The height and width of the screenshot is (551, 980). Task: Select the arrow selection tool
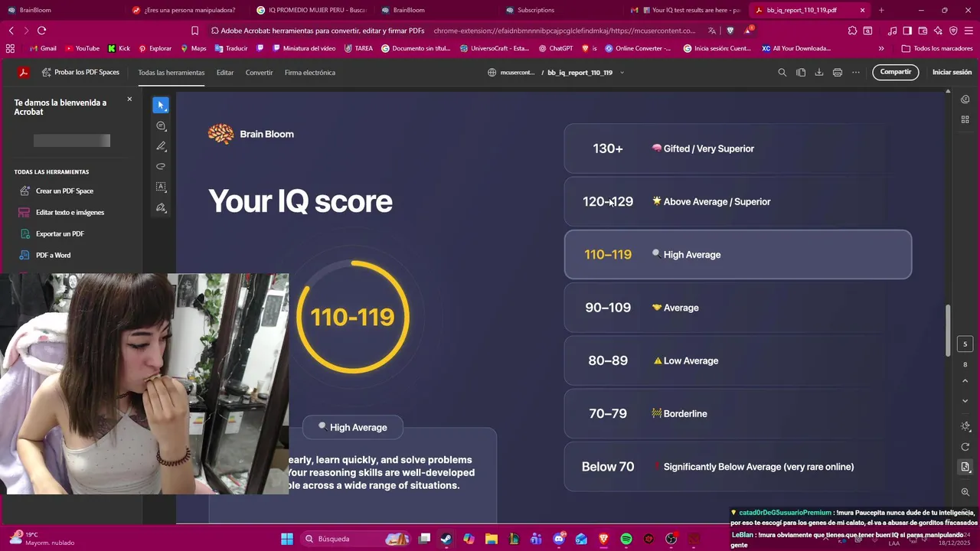pos(161,105)
